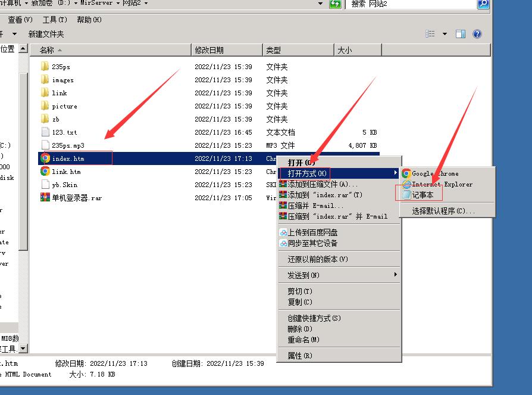Choose 压缩到 "index.rar" 并 E-mail
532x395 pixels.
coord(339,216)
